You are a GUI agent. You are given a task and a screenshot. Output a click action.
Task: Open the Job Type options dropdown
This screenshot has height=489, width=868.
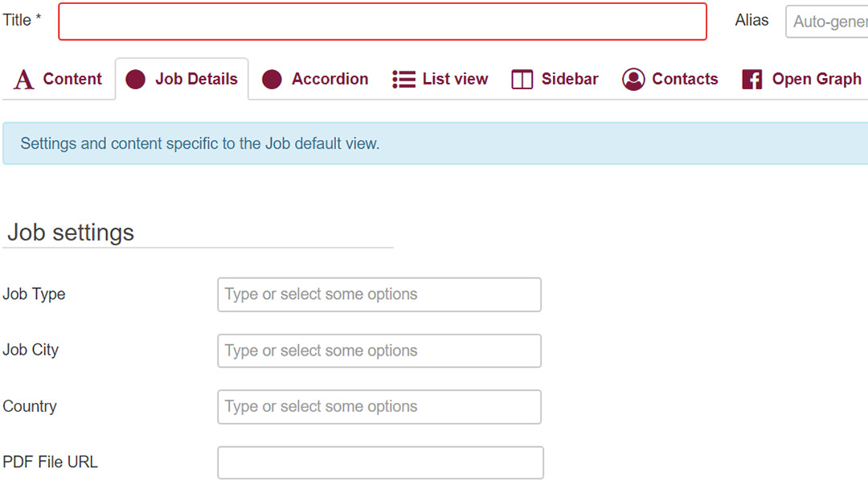[x=379, y=294]
